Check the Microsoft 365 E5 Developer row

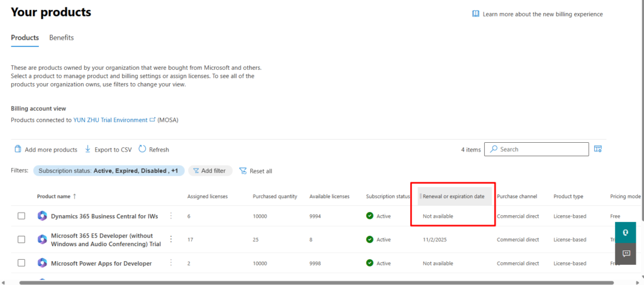(21, 239)
